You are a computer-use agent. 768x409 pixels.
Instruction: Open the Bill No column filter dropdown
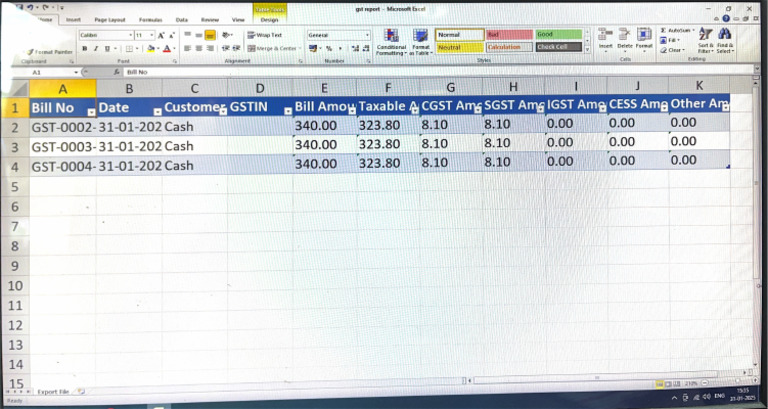91,112
